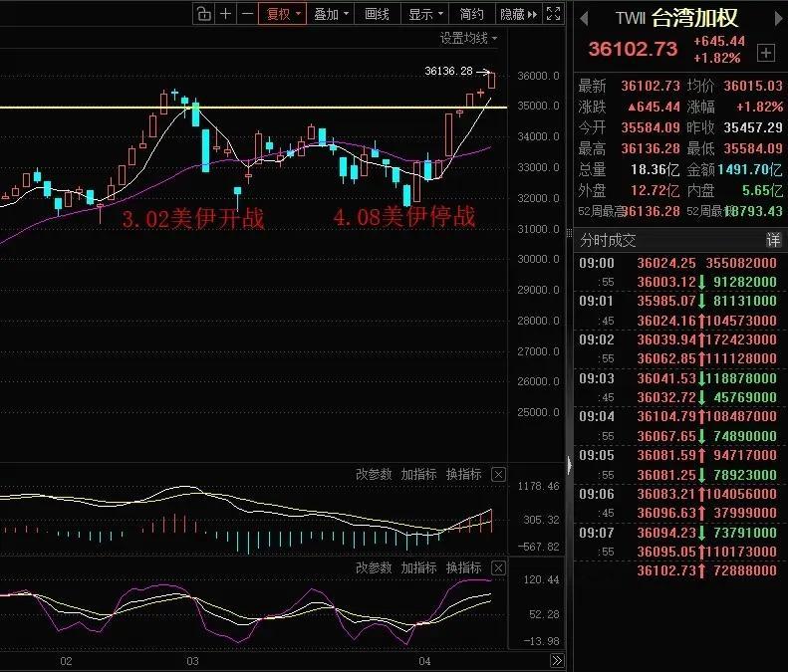Open the 显示 dropdown menu
788x672 pixels.
425,14
